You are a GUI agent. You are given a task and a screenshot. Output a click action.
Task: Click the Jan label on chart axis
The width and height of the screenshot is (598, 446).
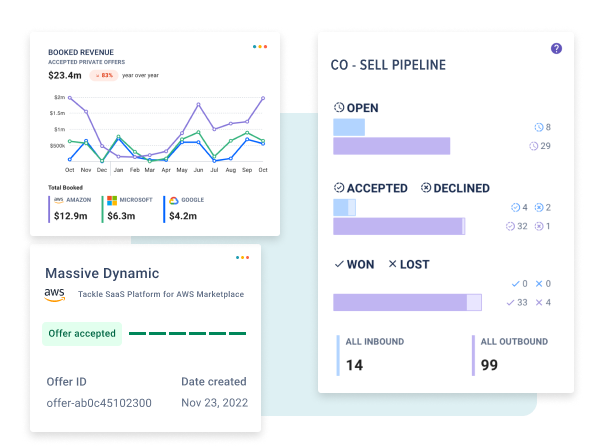tap(119, 170)
